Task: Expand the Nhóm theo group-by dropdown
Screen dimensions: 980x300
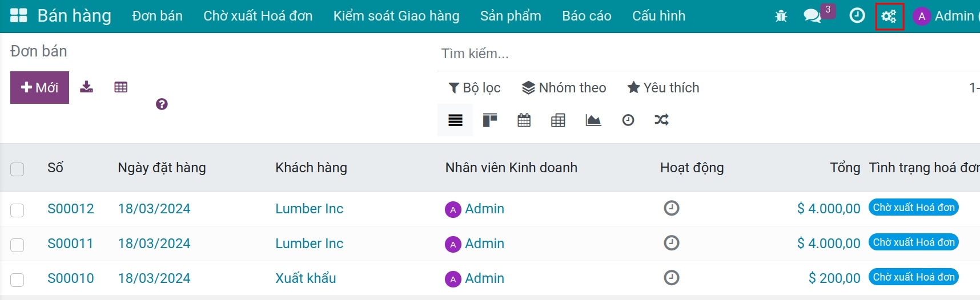Action: [564, 88]
